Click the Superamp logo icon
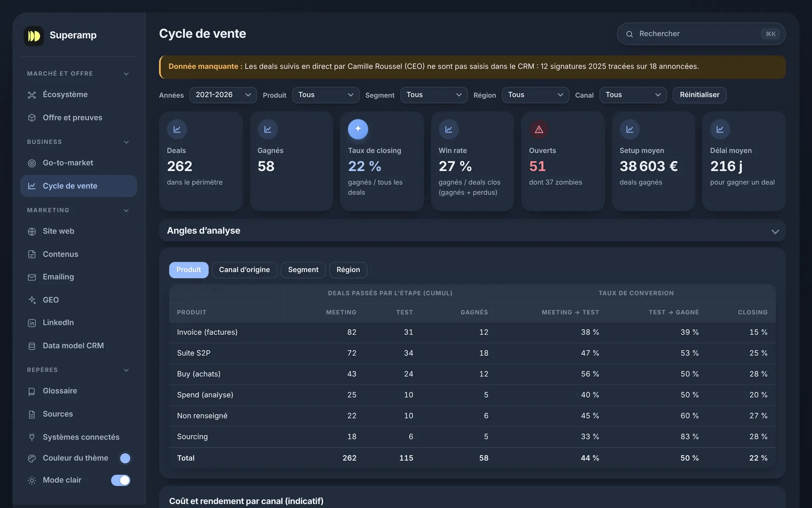Image resolution: width=812 pixels, height=508 pixels. tap(34, 36)
